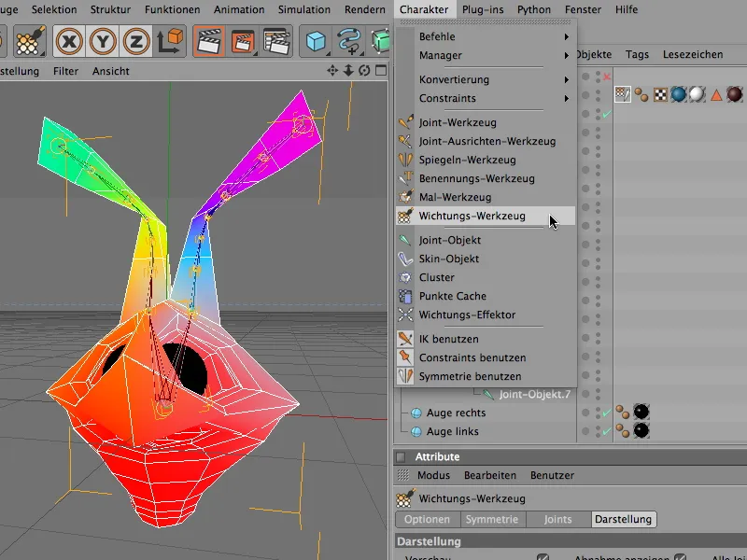Switch to the Joints tab
This screenshot has height=560, width=747.
(x=557, y=519)
